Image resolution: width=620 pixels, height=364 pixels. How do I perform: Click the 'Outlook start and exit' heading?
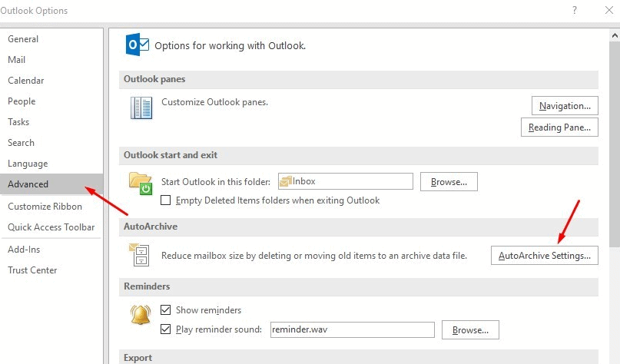pos(171,155)
